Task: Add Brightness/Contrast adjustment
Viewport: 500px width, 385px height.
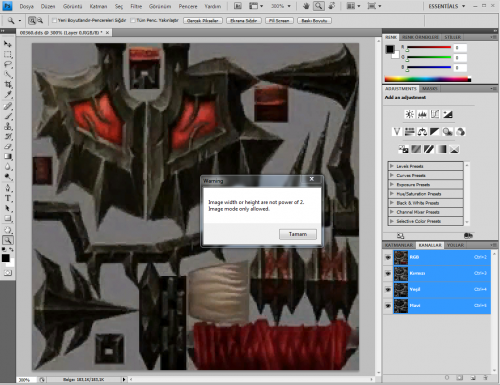Action: pos(409,114)
